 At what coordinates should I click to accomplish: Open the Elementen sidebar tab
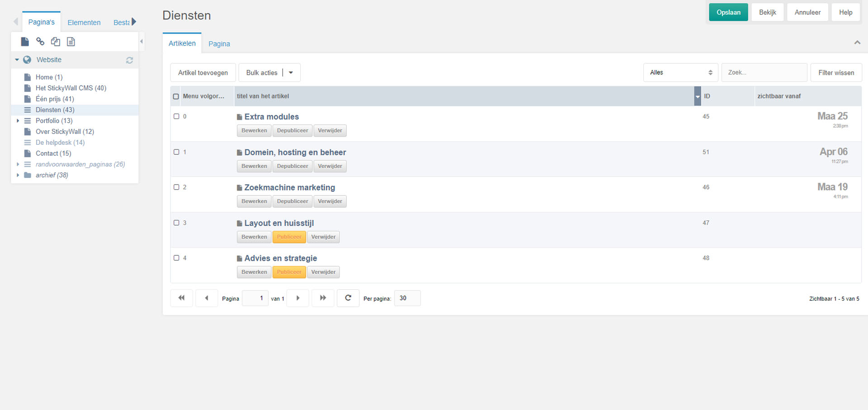pos(84,23)
